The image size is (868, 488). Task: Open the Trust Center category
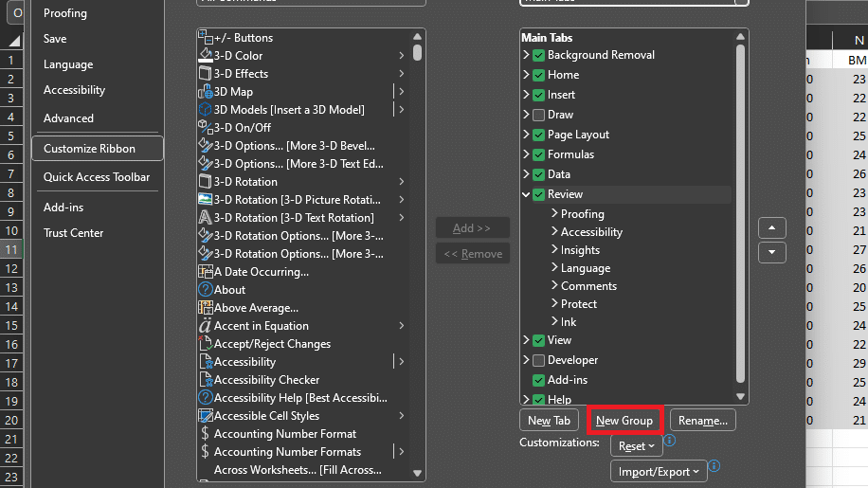74,233
